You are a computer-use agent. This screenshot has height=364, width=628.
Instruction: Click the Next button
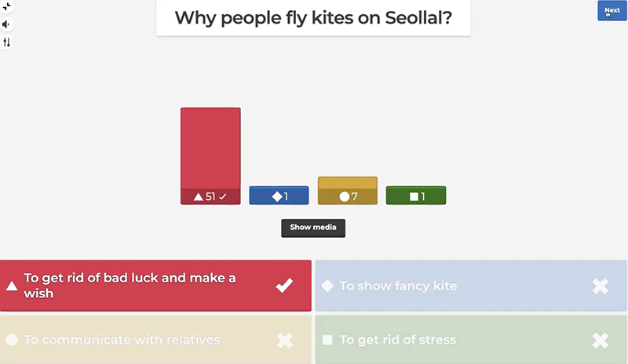tap(612, 10)
